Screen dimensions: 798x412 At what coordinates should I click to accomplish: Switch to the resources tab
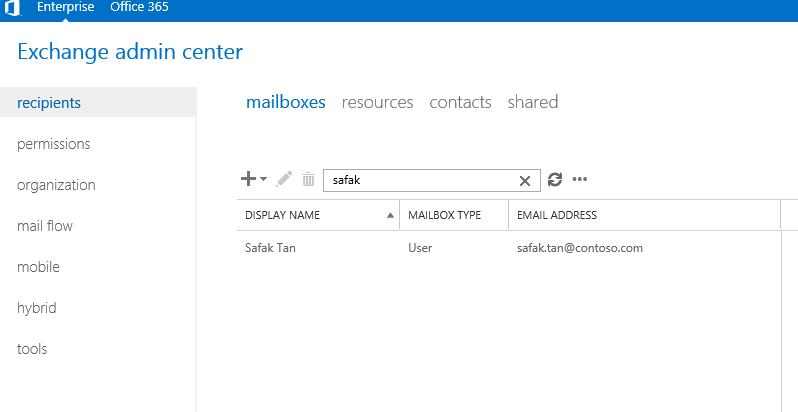(x=378, y=102)
